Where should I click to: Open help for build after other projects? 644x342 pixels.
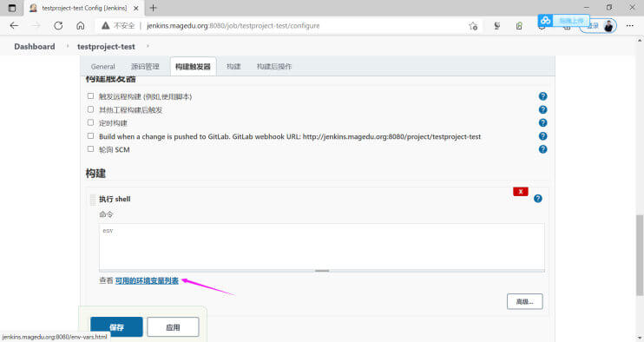click(542, 109)
